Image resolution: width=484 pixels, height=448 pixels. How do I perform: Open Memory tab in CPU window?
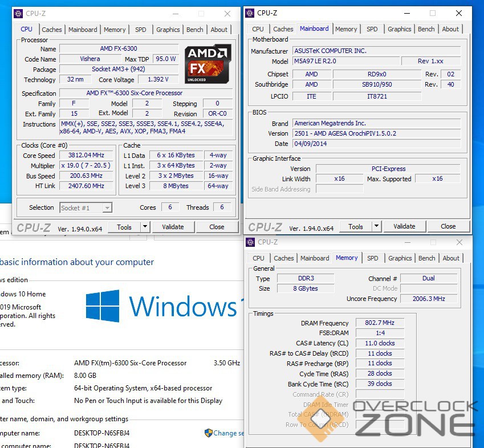point(115,30)
